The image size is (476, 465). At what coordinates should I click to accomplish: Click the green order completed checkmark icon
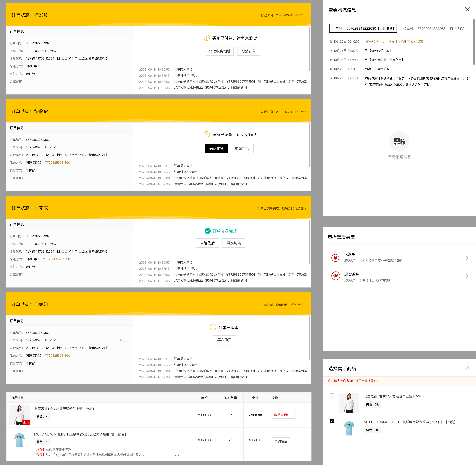pos(207,231)
